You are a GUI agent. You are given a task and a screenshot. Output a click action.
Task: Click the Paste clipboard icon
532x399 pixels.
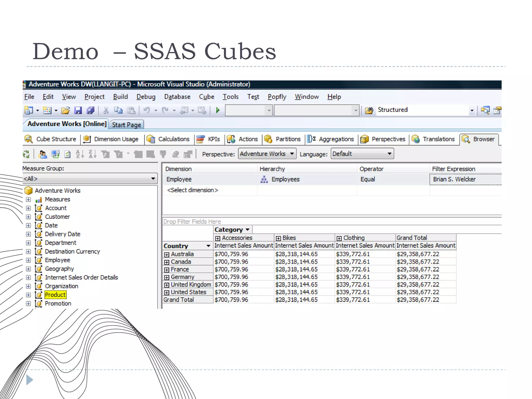(131, 110)
